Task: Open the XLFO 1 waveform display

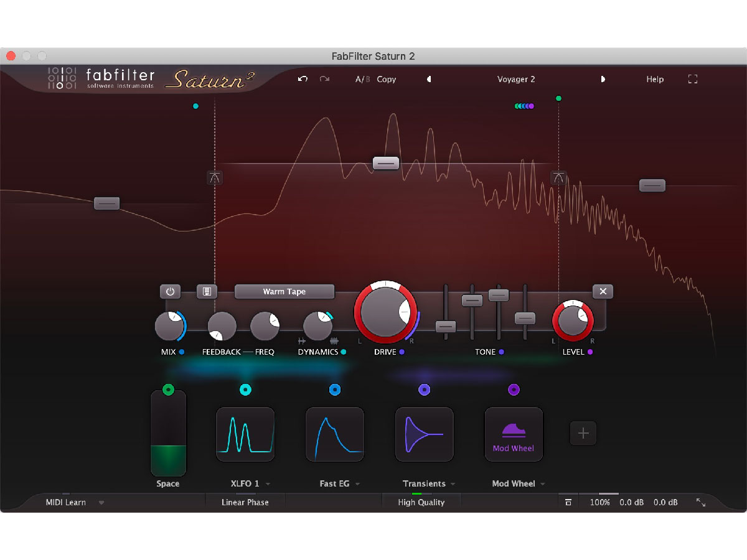Action: point(245,434)
